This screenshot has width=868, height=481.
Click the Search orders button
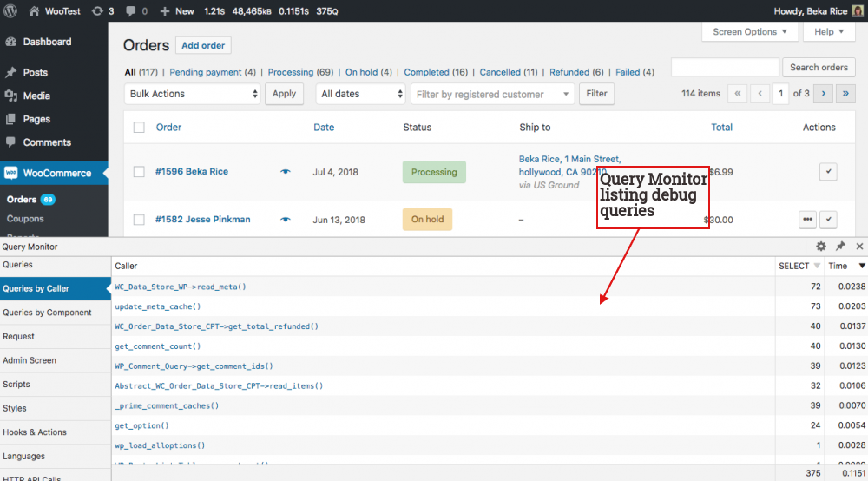[819, 67]
